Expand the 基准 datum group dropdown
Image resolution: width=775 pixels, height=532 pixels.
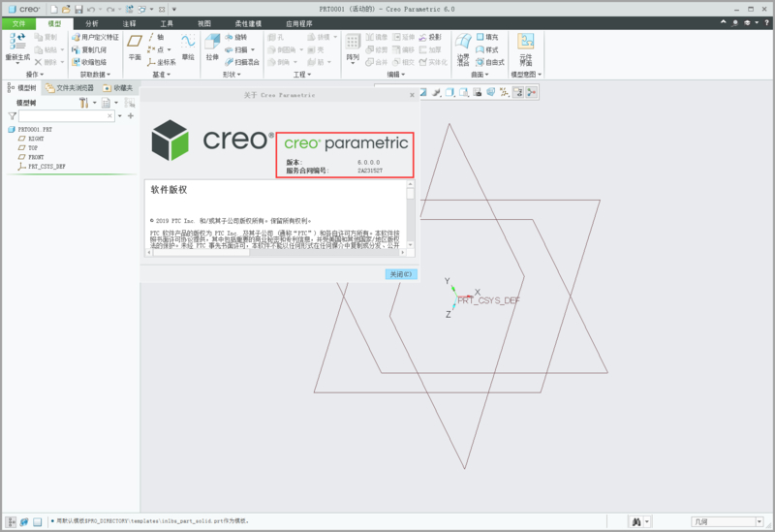pos(161,75)
